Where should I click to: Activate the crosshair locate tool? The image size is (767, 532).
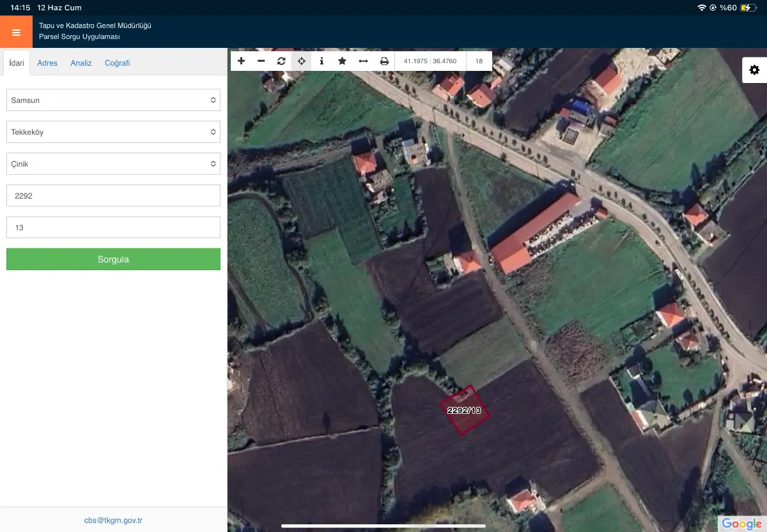pyautogui.click(x=302, y=61)
